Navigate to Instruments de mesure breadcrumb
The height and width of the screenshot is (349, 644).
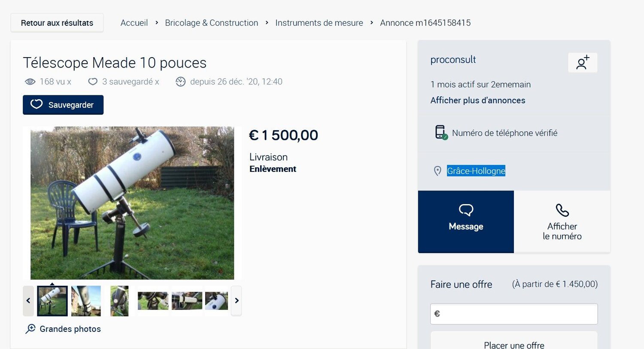coord(319,23)
